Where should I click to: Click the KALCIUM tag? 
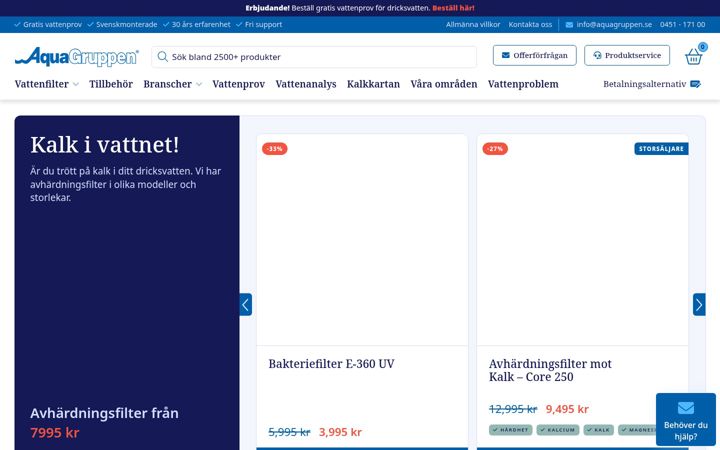pyautogui.click(x=557, y=430)
